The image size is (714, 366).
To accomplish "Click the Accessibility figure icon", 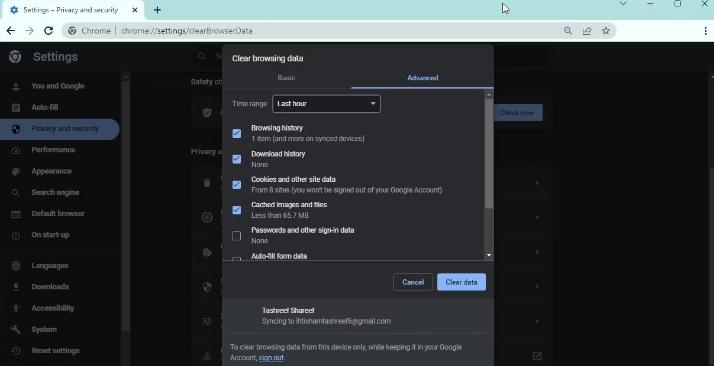I will pyautogui.click(x=16, y=308).
